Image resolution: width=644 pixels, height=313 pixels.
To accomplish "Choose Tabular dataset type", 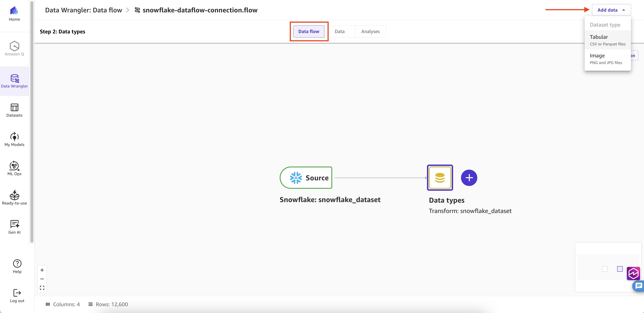I will 608,40.
